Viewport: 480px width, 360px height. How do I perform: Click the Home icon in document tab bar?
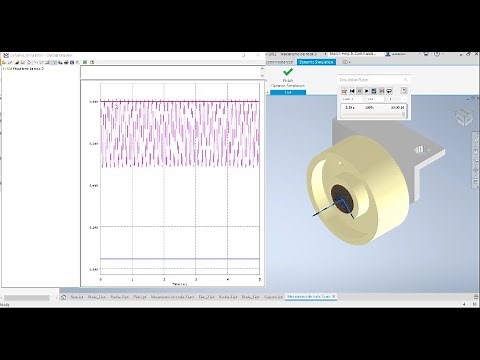(63, 297)
